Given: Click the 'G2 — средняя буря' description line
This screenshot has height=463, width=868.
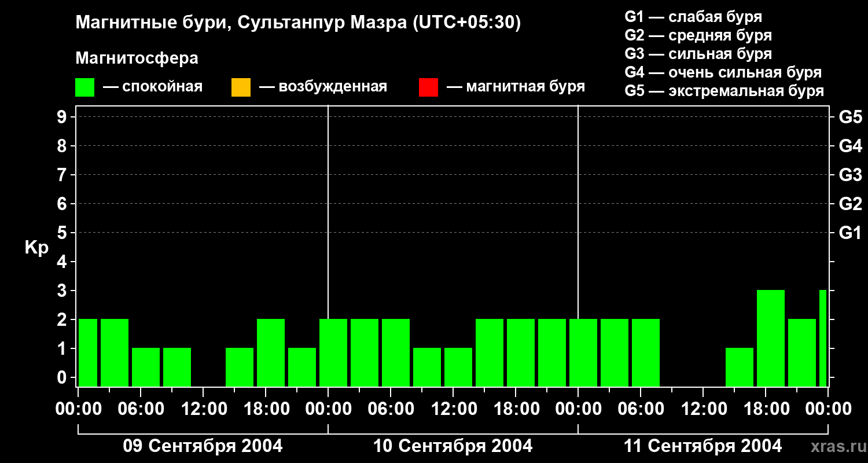Looking at the screenshot, I should pos(698,35).
